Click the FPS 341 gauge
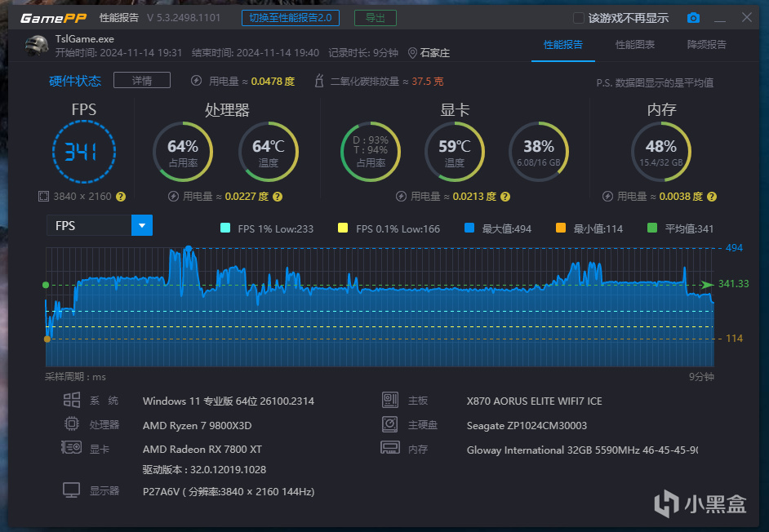 pos(84,152)
